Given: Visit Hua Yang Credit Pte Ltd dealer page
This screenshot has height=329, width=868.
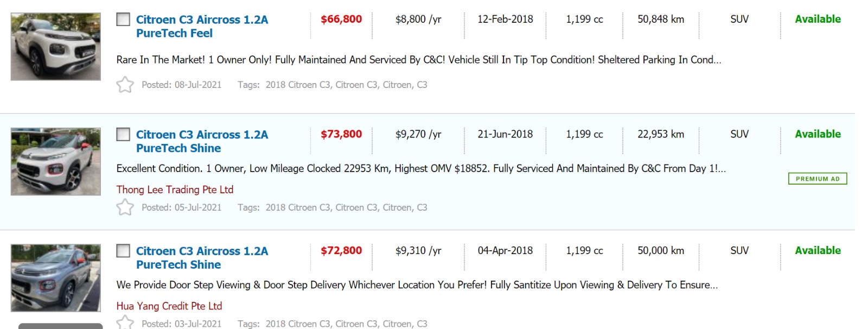Looking at the screenshot, I should (x=169, y=306).
